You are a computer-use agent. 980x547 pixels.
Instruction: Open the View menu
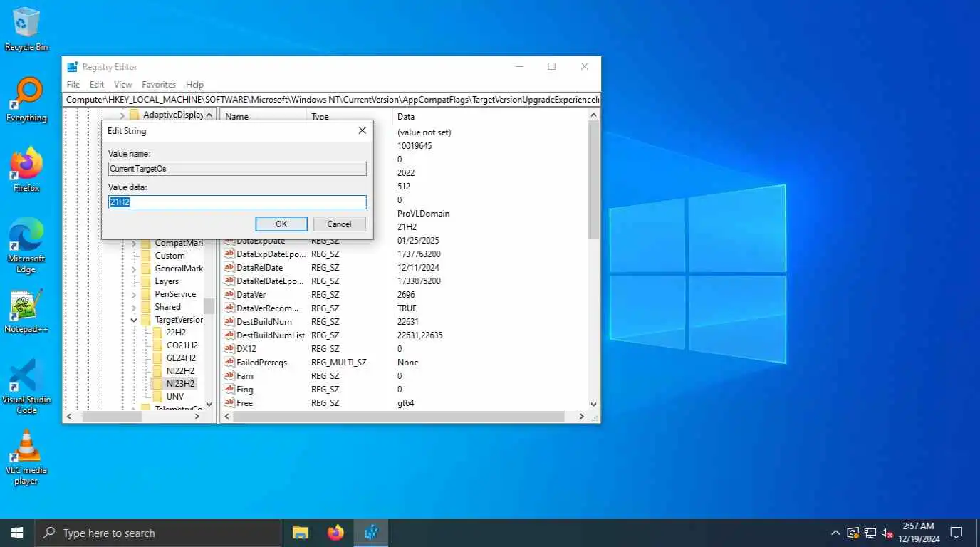(x=123, y=84)
